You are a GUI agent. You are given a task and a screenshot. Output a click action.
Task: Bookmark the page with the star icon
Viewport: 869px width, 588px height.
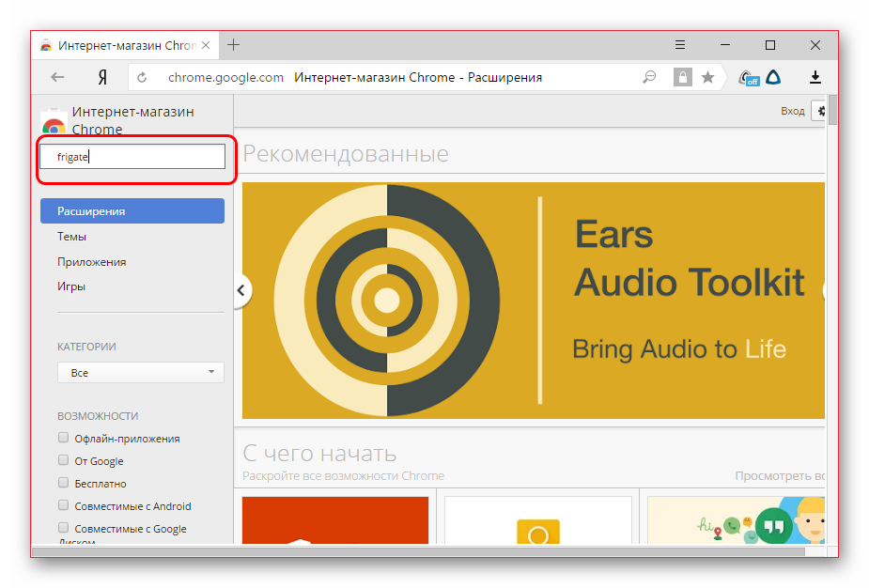[707, 78]
